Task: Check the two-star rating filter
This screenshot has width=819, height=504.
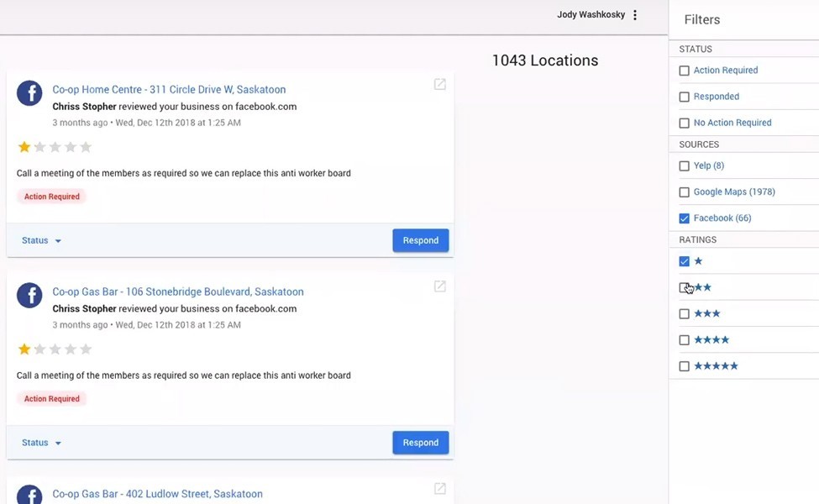Action: pyautogui.click(x=685, y=288)
